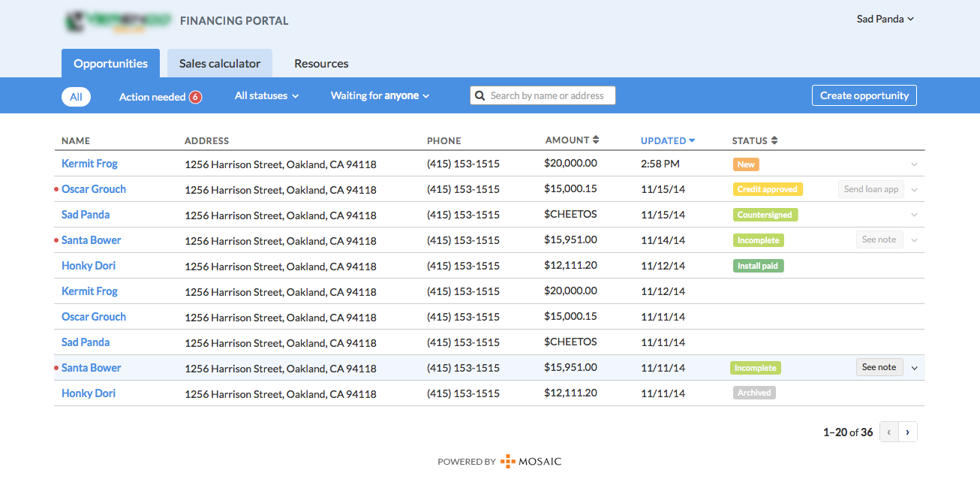Click the blurred company logo beside Financing Portal

coord(117,21)
